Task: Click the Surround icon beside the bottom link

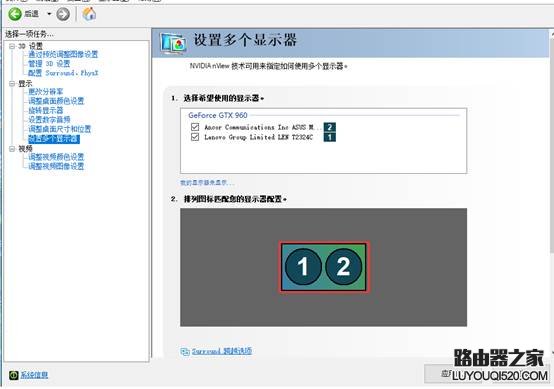Action: 185,352
